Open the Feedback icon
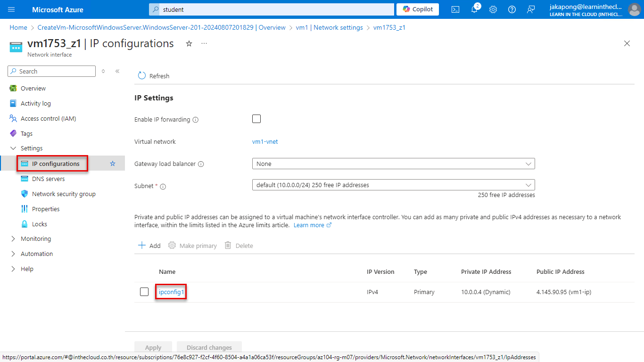The width and height of the screenshot is (644, 362). [x=531, y=9]
